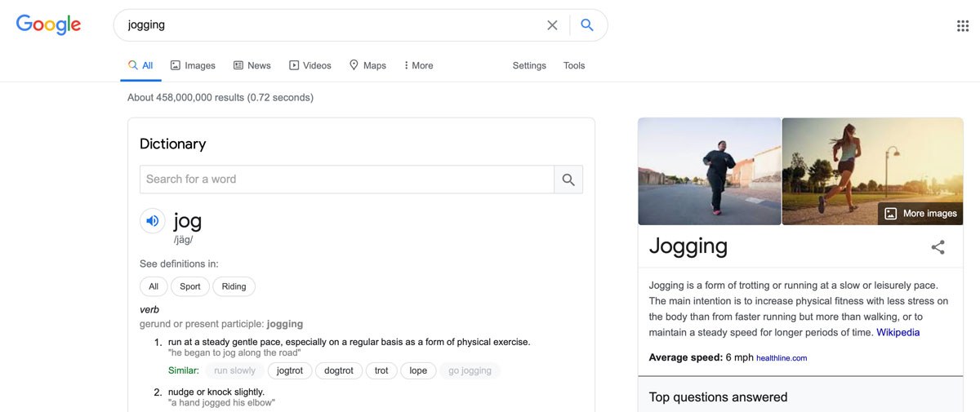This screenshot has height=412, width=980.
Task: Play the jog pronunciation speaker icon
Action: coord(153,221)
